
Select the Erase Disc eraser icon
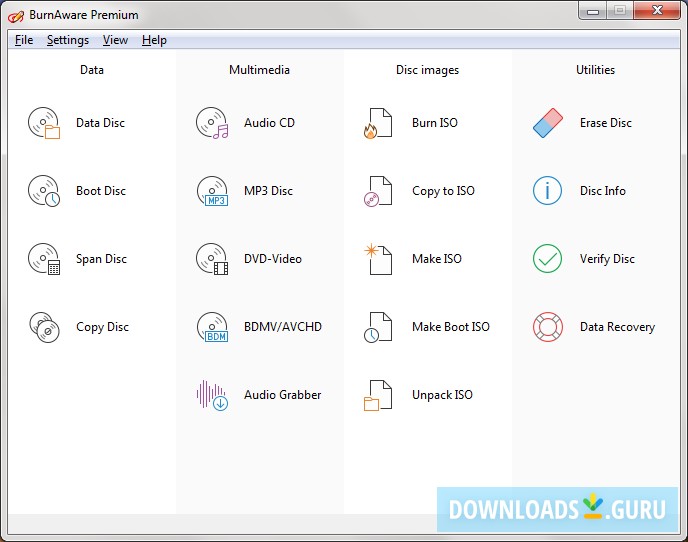[548, 123]
